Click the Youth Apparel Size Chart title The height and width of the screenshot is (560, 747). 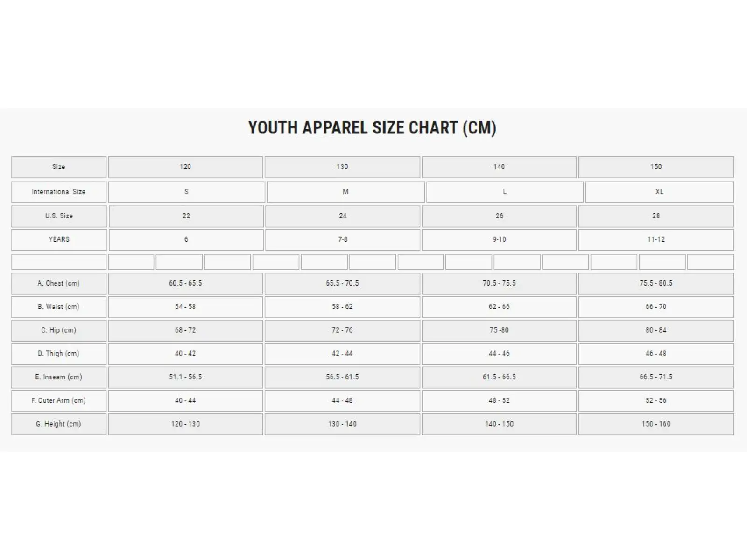[372, 127]
